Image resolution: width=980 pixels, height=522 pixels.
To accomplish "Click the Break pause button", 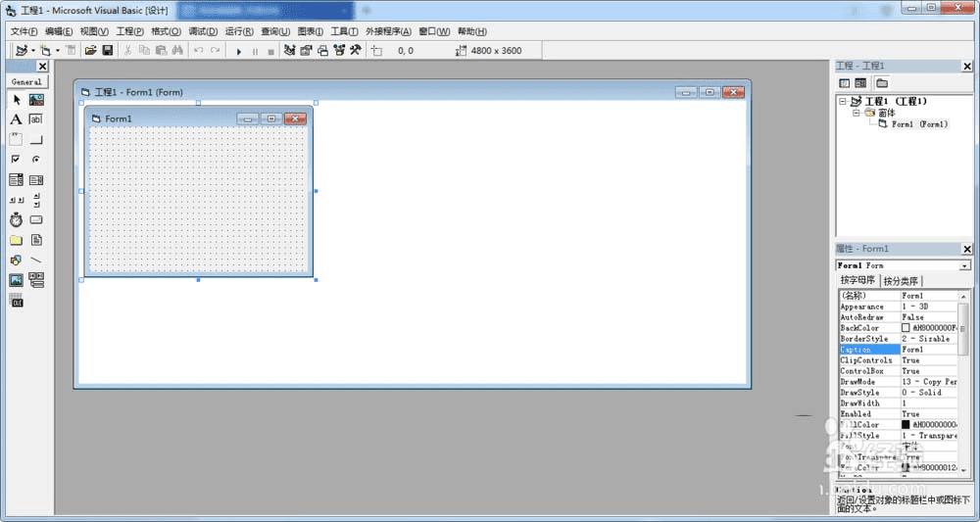I will click(x=255, y=51).
